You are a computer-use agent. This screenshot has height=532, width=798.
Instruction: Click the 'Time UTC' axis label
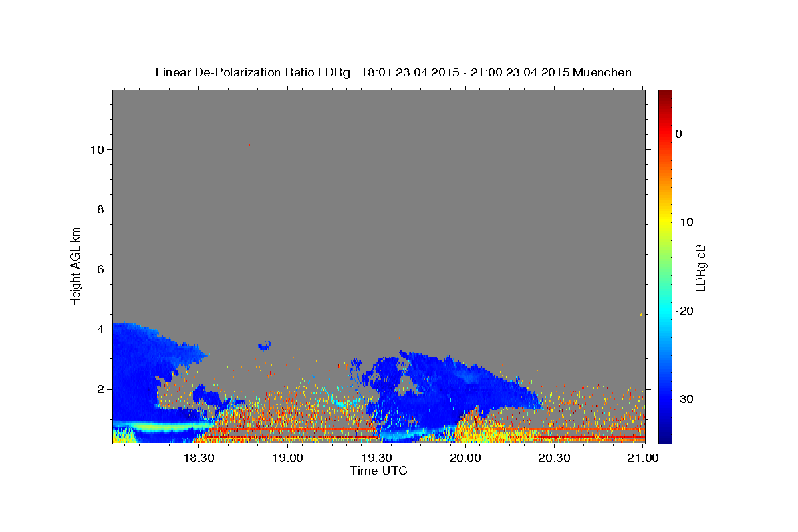point(378,471)
